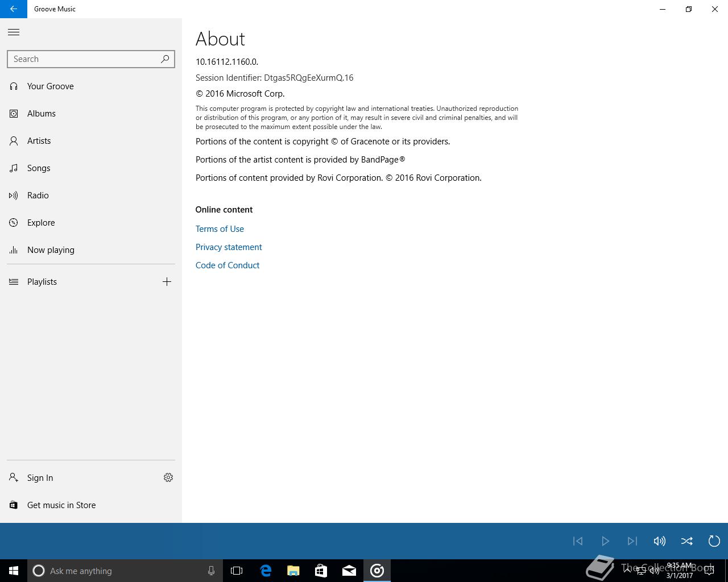Click the Artists person icon
Viewport: 728px width, 582px height.
[14, 141]
